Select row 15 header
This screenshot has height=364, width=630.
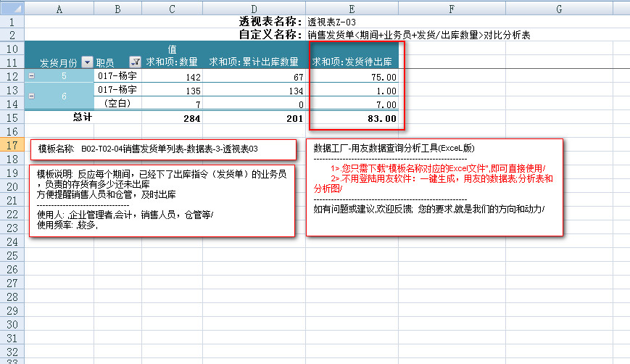coord(12,117)
